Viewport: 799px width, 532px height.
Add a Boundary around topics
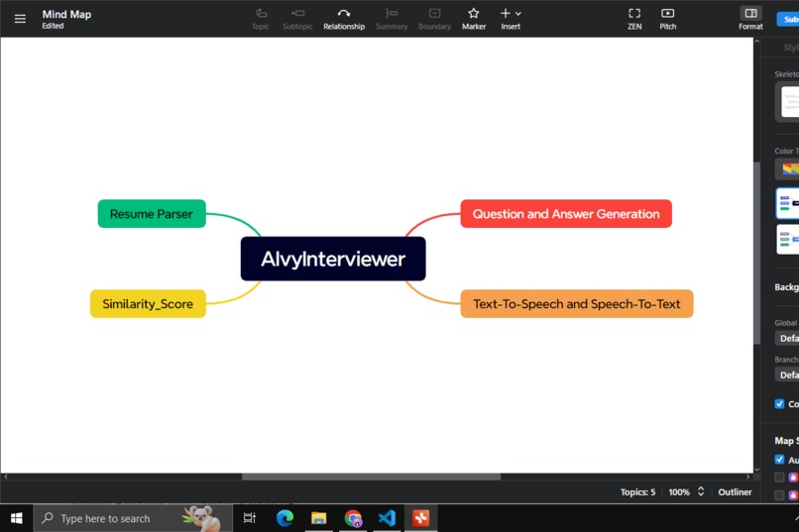(434, 19)
